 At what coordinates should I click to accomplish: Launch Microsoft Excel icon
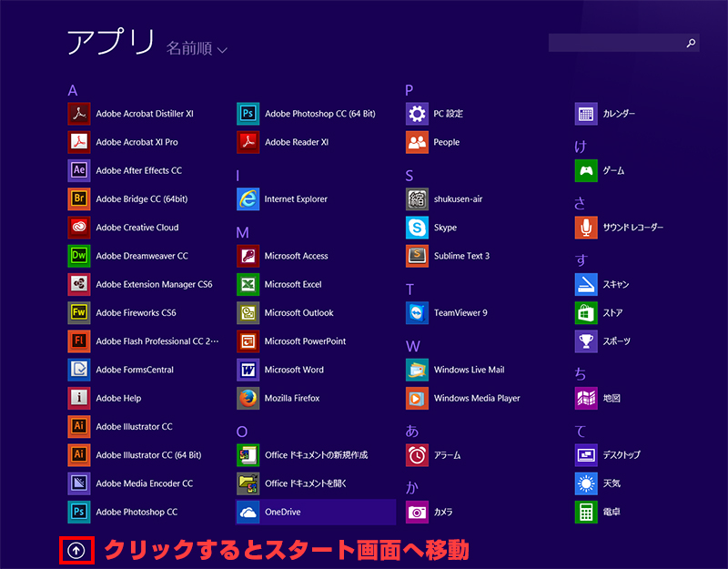coord(248,284)
